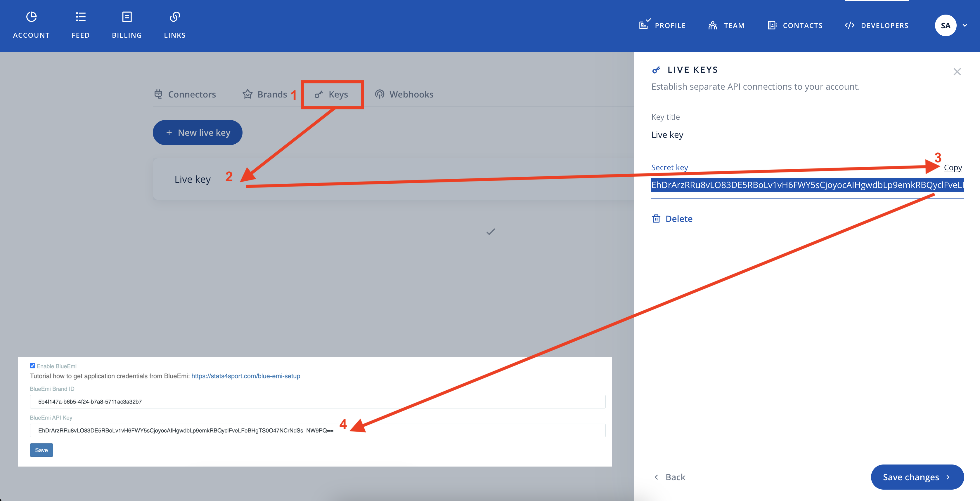This screenshot has width=980, height=501.
Task: Click the SA user avatar
Action: [x=946, y=25]
